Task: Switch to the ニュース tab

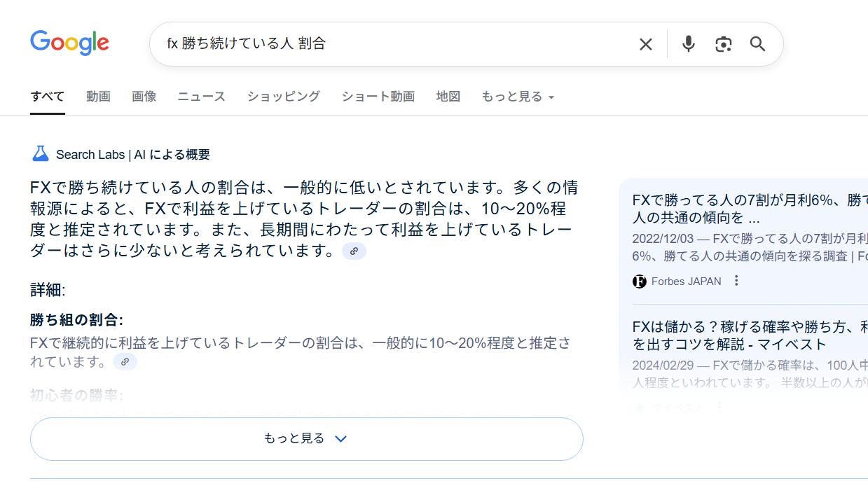Action: [x=201, y=97]
